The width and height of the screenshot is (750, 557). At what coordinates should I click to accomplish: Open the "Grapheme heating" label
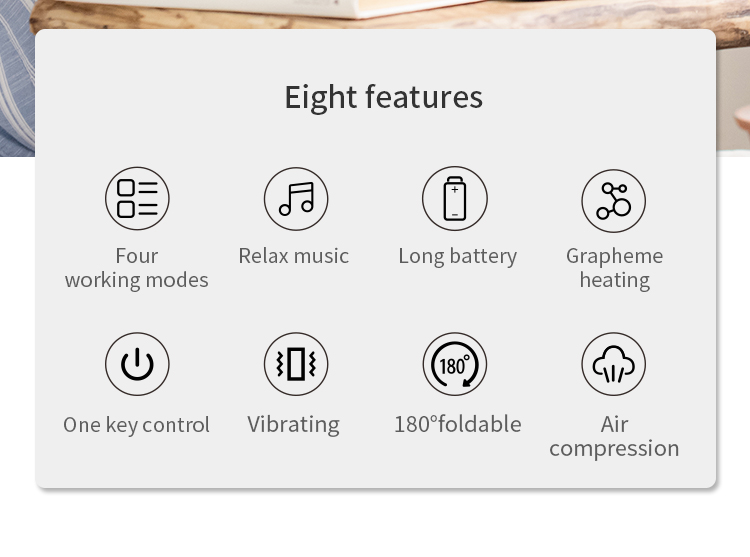pos(614,268)
